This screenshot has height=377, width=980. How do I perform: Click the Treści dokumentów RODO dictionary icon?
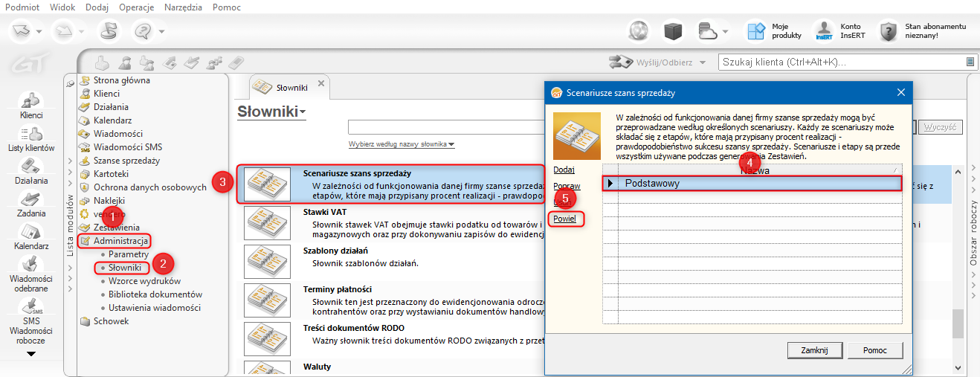267,339
